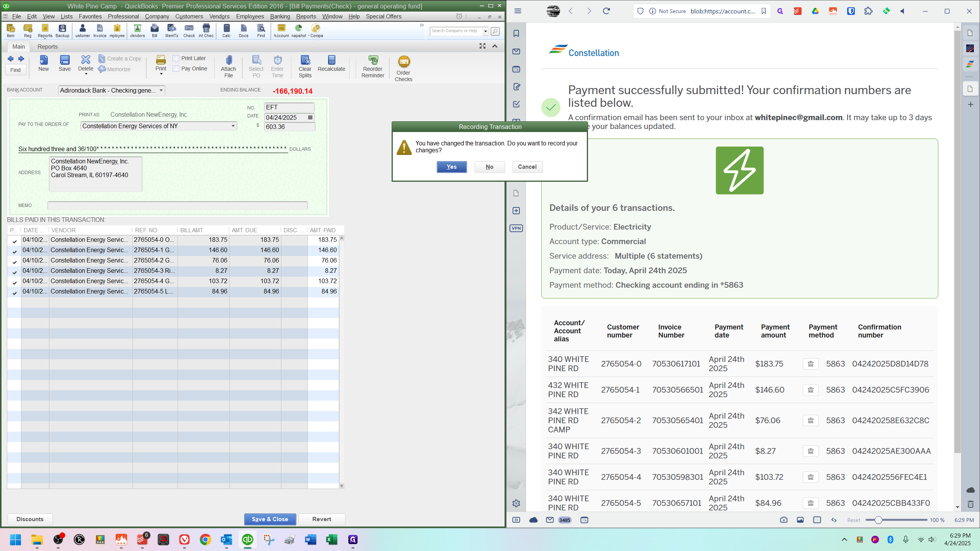This screenshot has height=551, width=980.
Task: Open the Pay to the Order Of dropdown
Action: pyautogui.click(x=233, y=126)
